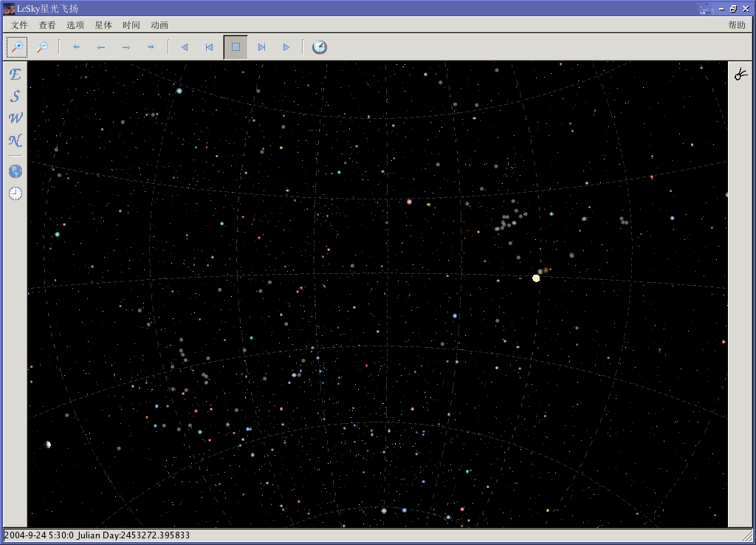Click the short right arrow with bar
This screenshot has width=756, height=545.
[x=151, y=47]
